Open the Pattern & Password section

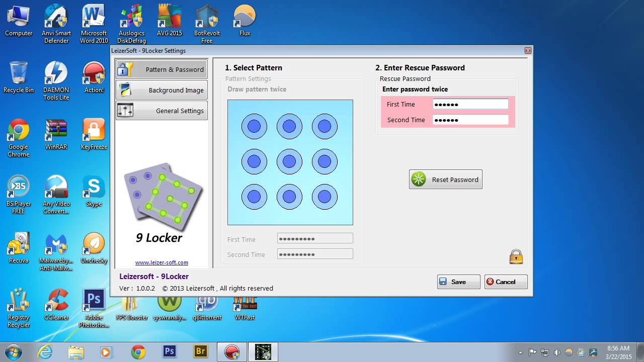162,69
